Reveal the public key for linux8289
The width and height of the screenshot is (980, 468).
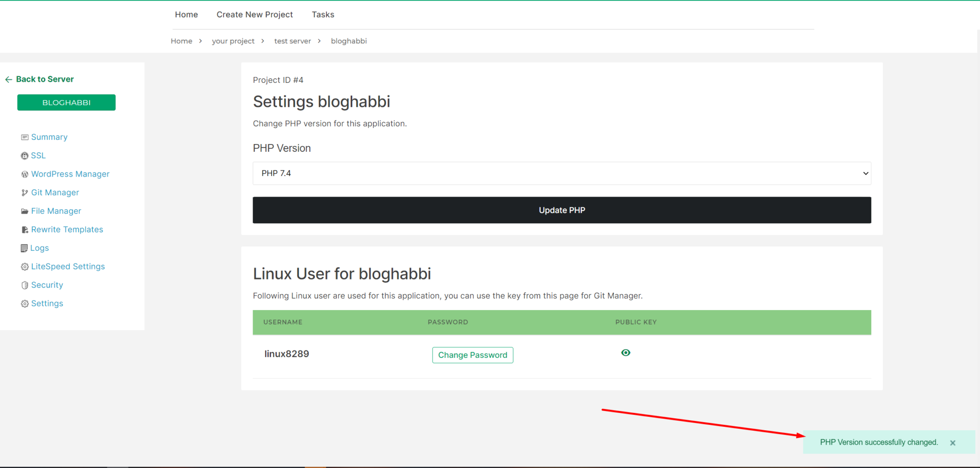click(x=625, y=353)
